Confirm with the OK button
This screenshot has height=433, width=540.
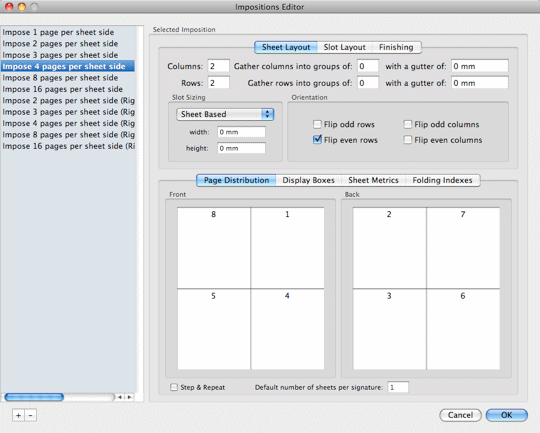click(x=507, y=415)
